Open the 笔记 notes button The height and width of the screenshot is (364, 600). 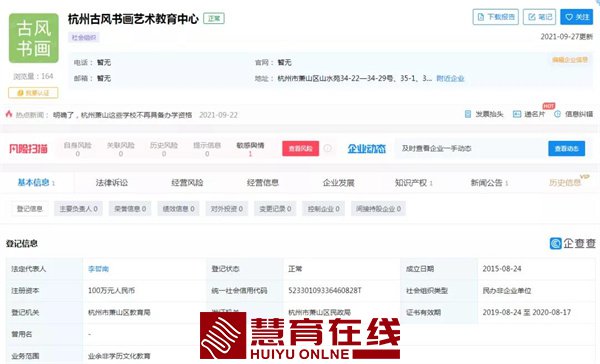coord(539,17)
